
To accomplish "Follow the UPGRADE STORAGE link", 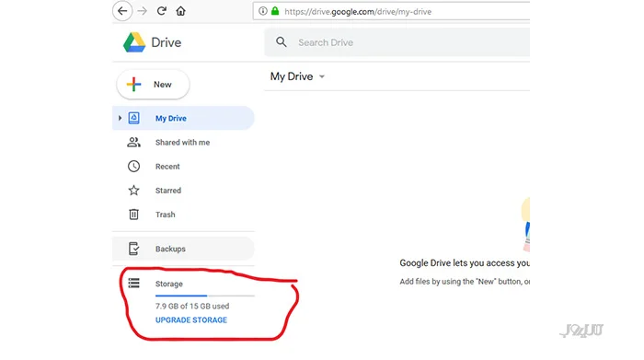I will [x=191, y=320].
